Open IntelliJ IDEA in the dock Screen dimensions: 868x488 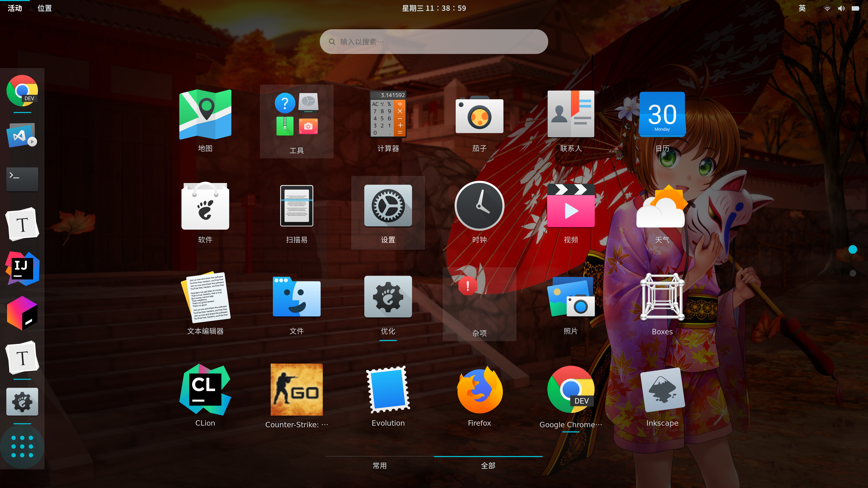point(22,268)
